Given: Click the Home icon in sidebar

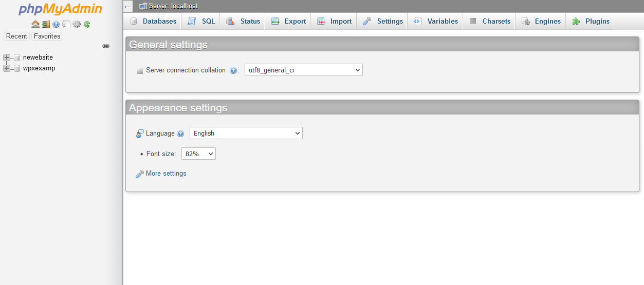Looking at the screenshot, I should 35,24.
